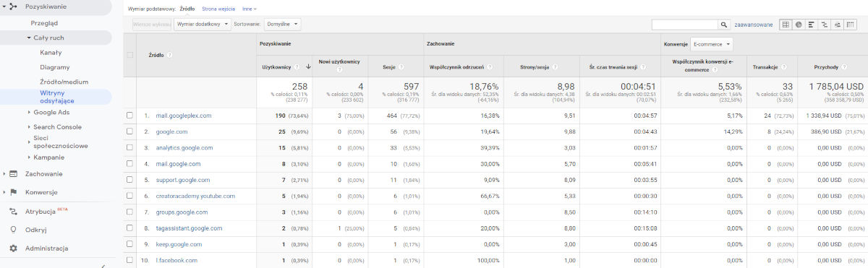Viewport: 868px width, 268px height.
Task: Click the Atrybucja icon
Action: coord(13,212)
